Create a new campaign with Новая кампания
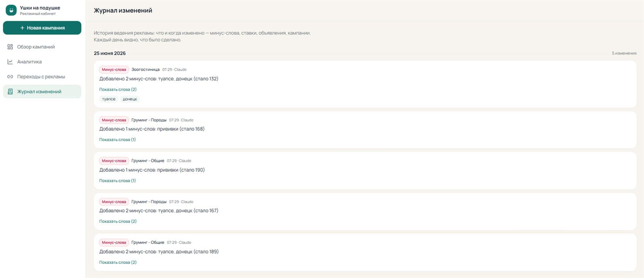This screenshot has height=278, width=644. (x=42, y=28)
